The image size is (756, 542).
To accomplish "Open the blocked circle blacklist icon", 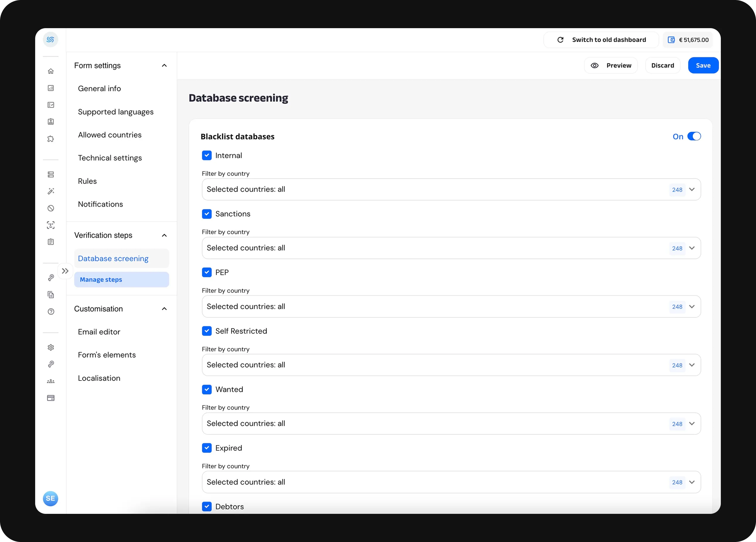I will click(x=51, y=208).
